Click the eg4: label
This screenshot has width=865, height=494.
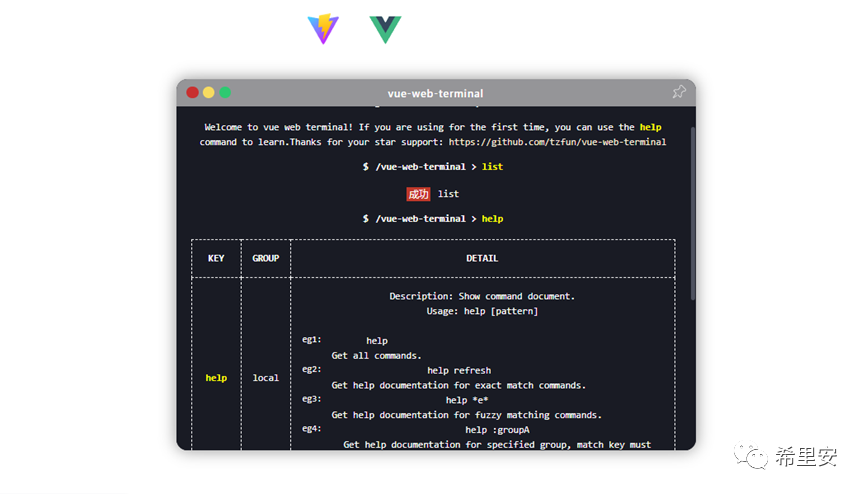point(311,429)
